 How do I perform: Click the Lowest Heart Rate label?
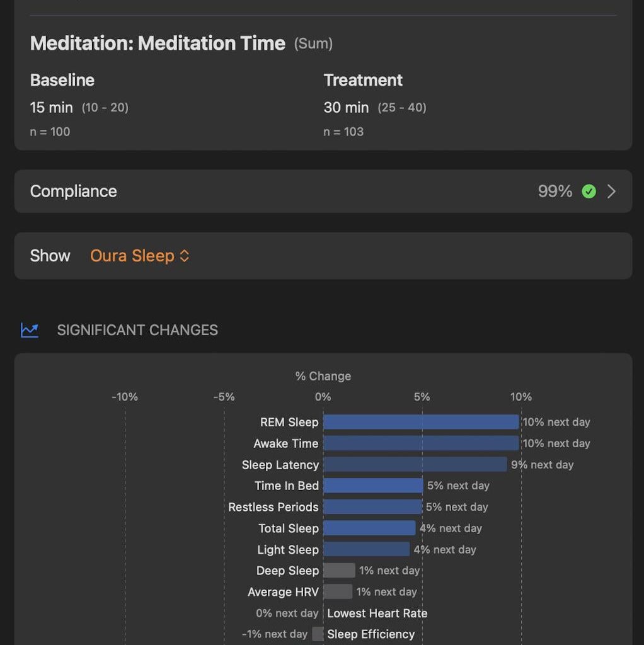pyautogui.click(x=376, y=613)
